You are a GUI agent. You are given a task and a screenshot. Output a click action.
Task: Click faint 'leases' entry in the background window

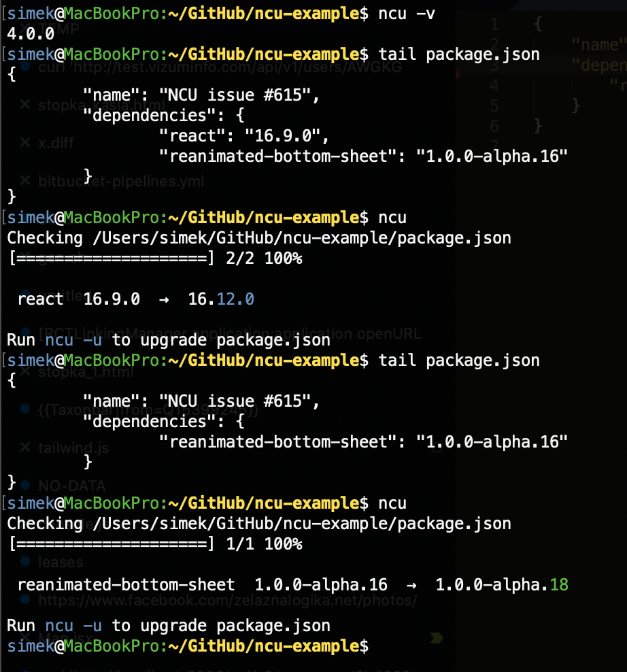click(61, 562)
